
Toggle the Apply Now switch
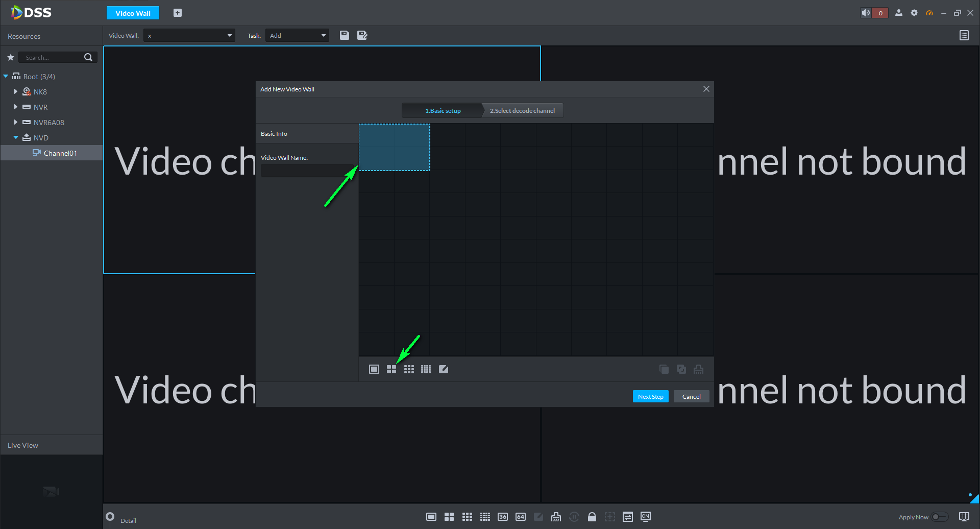(939, 517)
